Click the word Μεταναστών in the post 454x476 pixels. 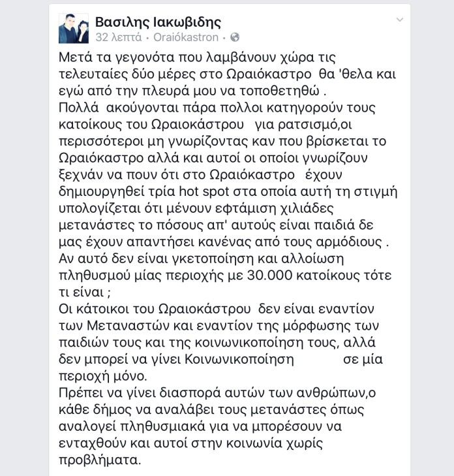(128, 326)
